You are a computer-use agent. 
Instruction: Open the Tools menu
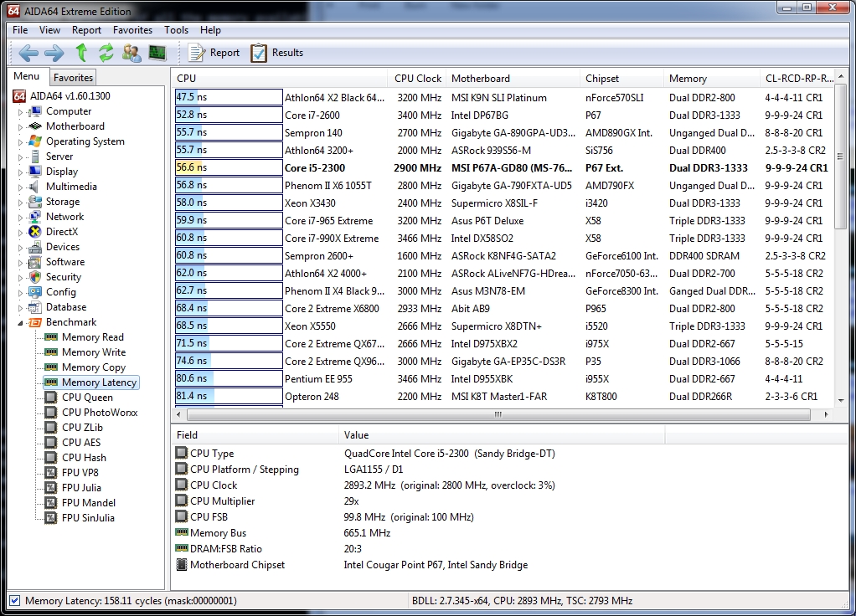click(177, 30)
